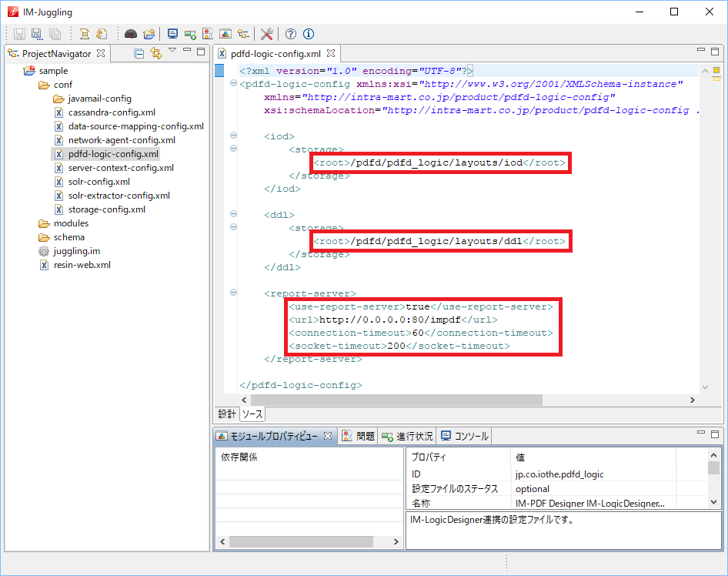The width and height of the screenshot is (728, 576).
Task: Minimize the editor area
Action: (x=701, y=49)
